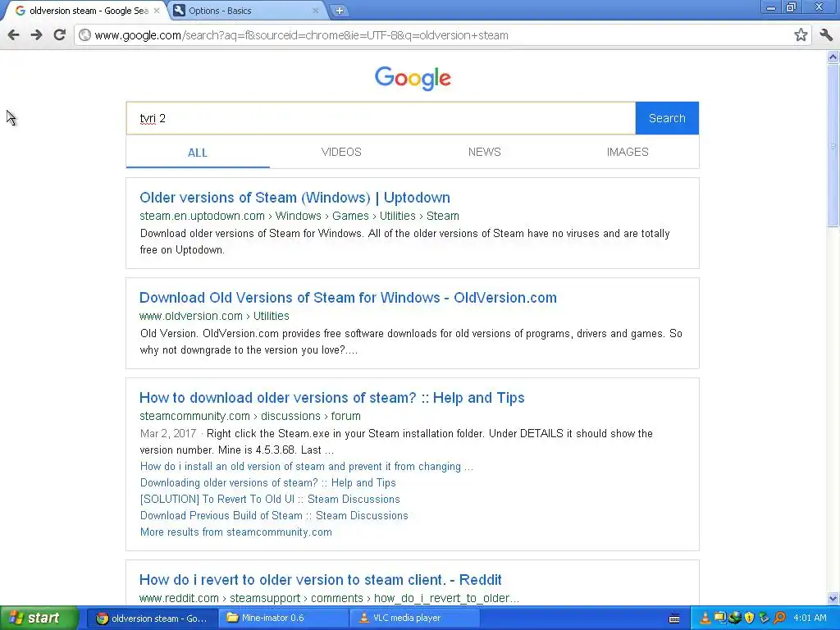Open 'How do i revert to older version' Reddit result
The width and height of the screenshot is (840, 630).
click(x=321, y=580)
